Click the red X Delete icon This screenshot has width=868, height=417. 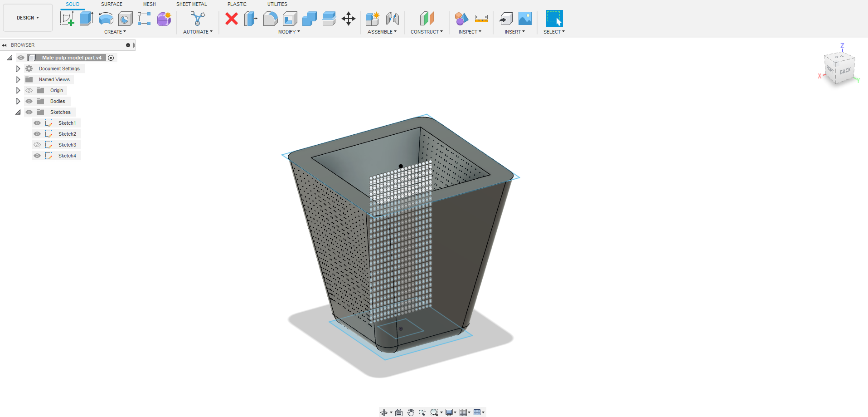click(x=232, y=19)
